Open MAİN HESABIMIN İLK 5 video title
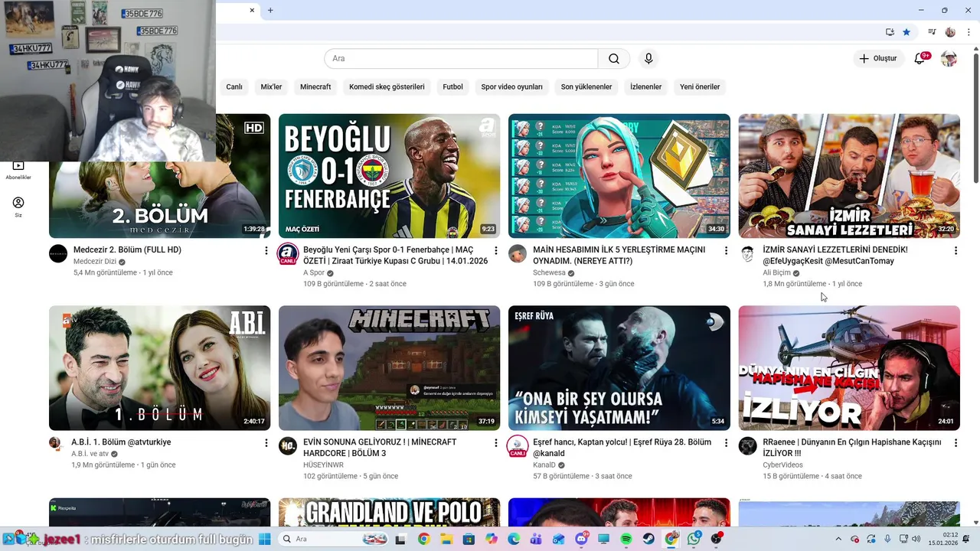The width and height of the screenshot is (980, 551). pos(619,256)
